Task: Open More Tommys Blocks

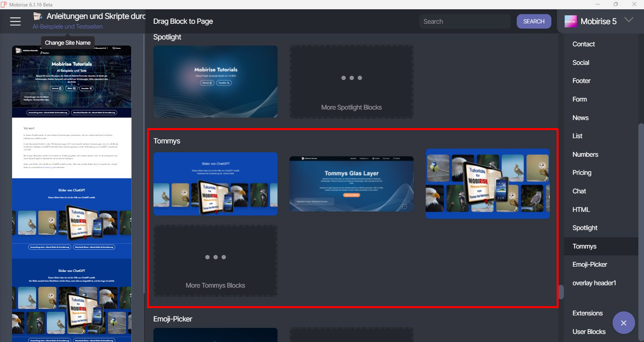Action: [x=215, y=261]
